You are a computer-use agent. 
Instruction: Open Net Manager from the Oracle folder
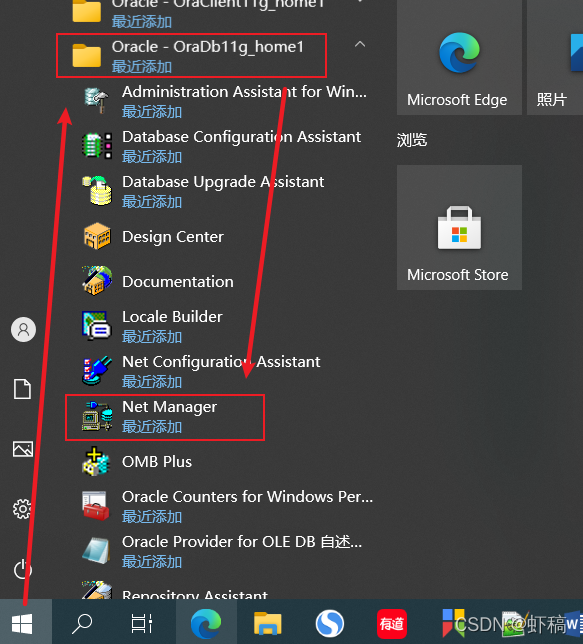pyautogui.click(x=164, y=417)
